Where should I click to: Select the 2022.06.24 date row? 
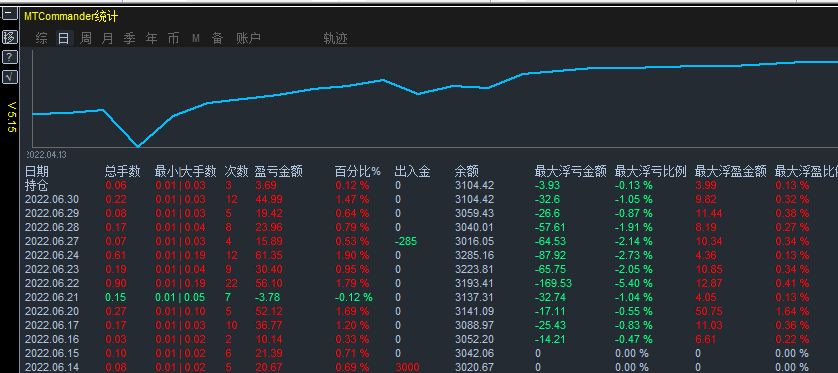(431, 255)
